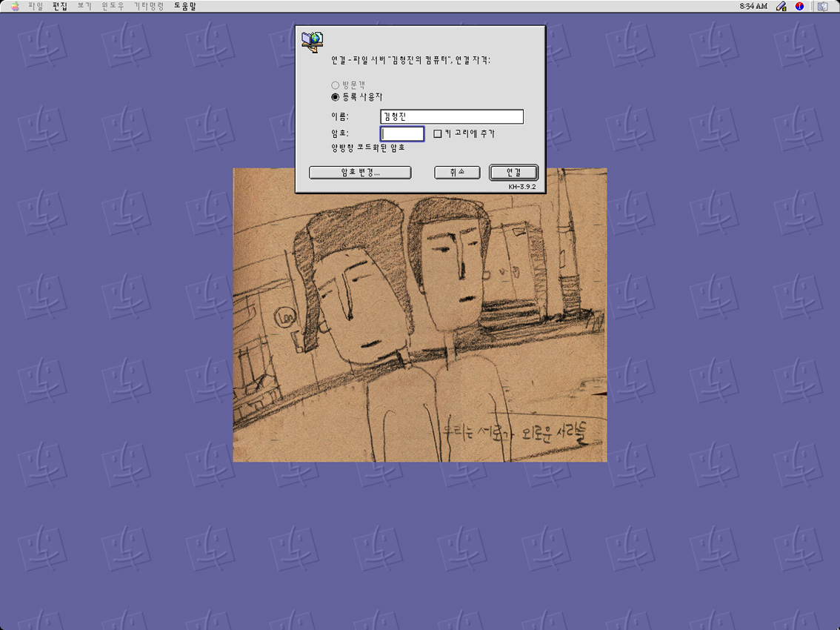
Task: Click the 8:34 AM clock
Action: (753, 7)
